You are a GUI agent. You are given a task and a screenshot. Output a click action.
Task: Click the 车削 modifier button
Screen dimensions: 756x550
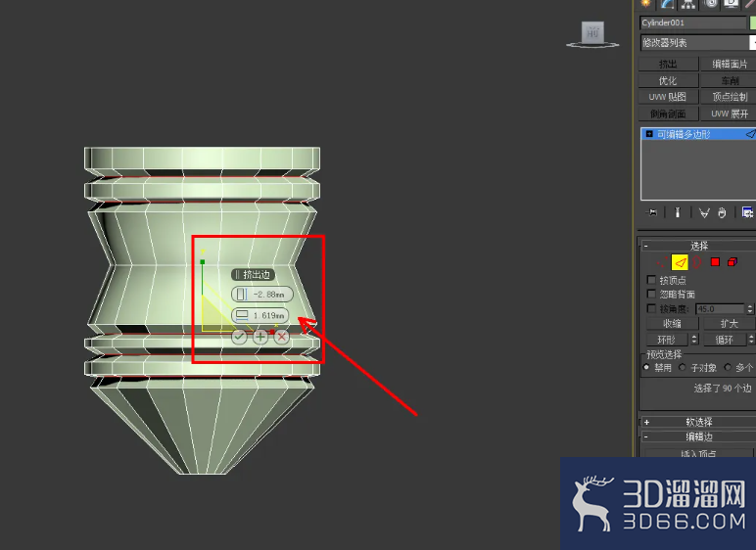tap(729, 80)
